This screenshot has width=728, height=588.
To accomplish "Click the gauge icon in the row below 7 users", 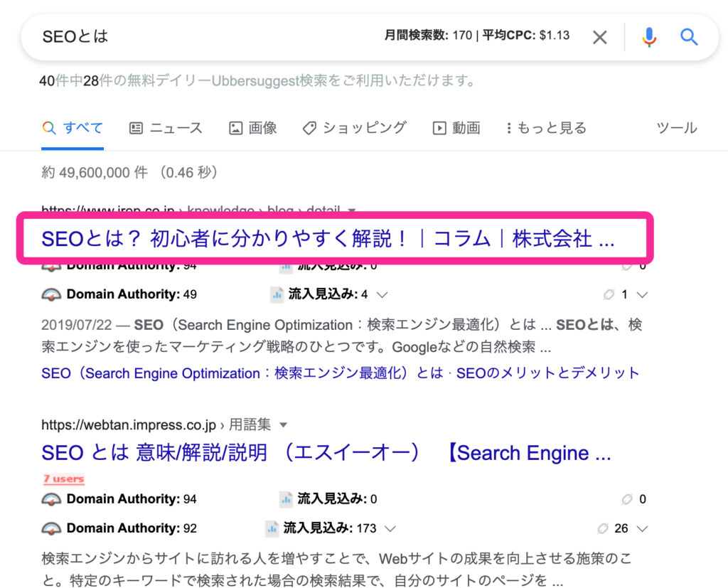I will pos(51,499).
